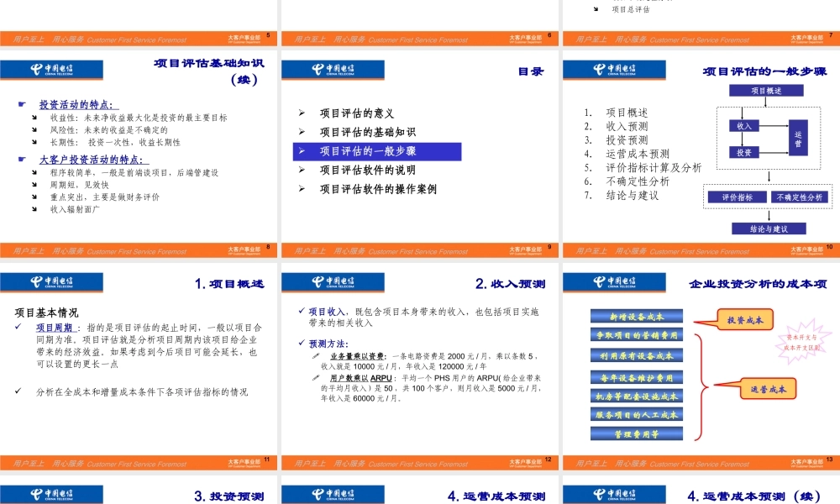This screenshot has width=840, height=504.
Task: Click the checkmark bullet beside 项目收入
Action: [x=302, y=311]
